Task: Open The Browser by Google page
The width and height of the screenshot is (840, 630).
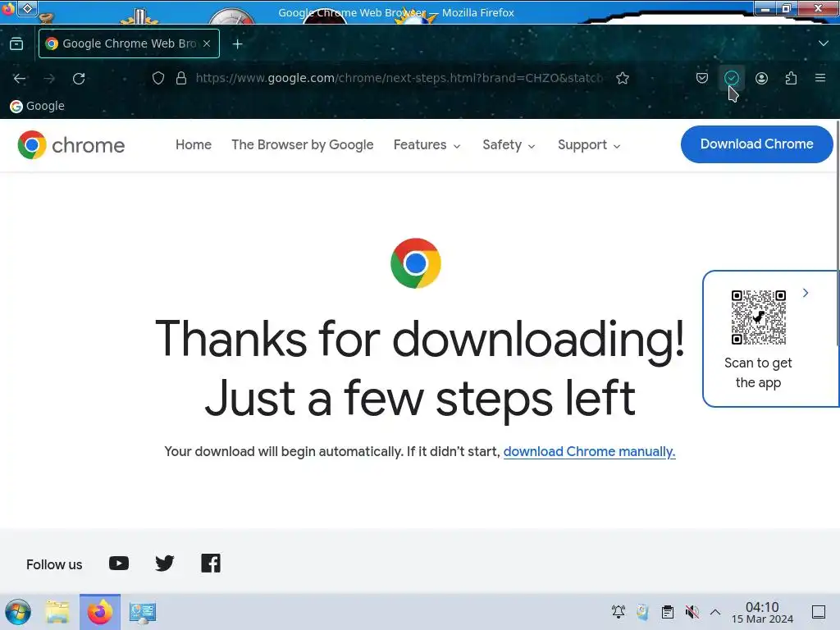Action: pyautogui.click(x=302, y=144)
